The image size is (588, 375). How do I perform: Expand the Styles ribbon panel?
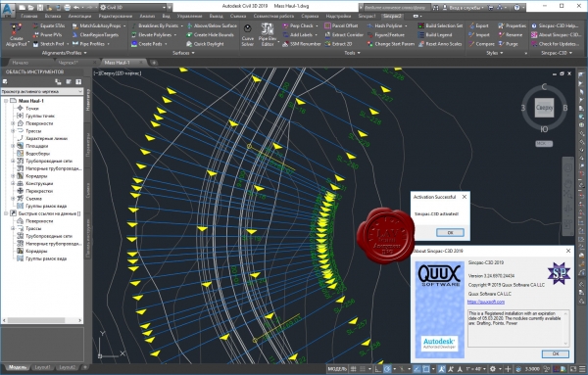[494, 53]
